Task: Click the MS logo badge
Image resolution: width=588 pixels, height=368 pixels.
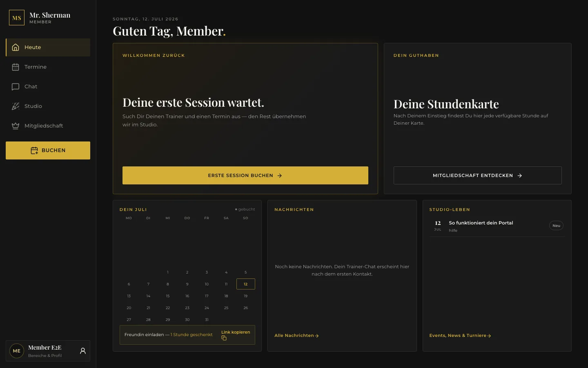Action: 17,18
